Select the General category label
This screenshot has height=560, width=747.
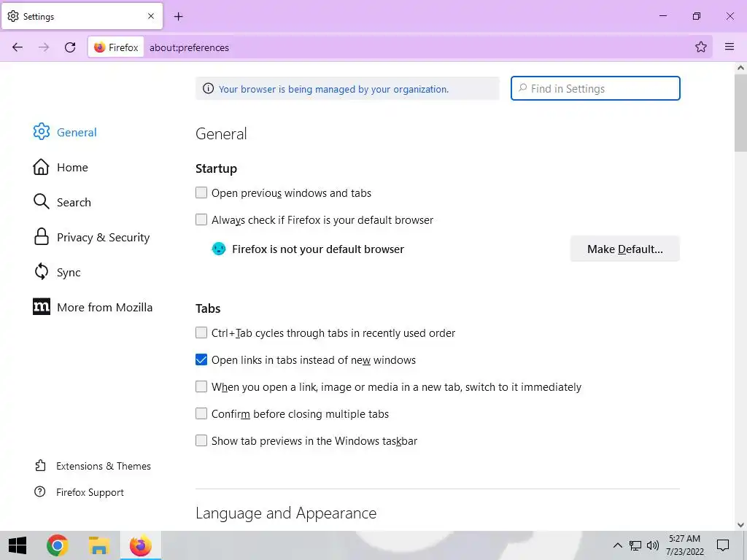pyautogui.click(x=77, y=133)
